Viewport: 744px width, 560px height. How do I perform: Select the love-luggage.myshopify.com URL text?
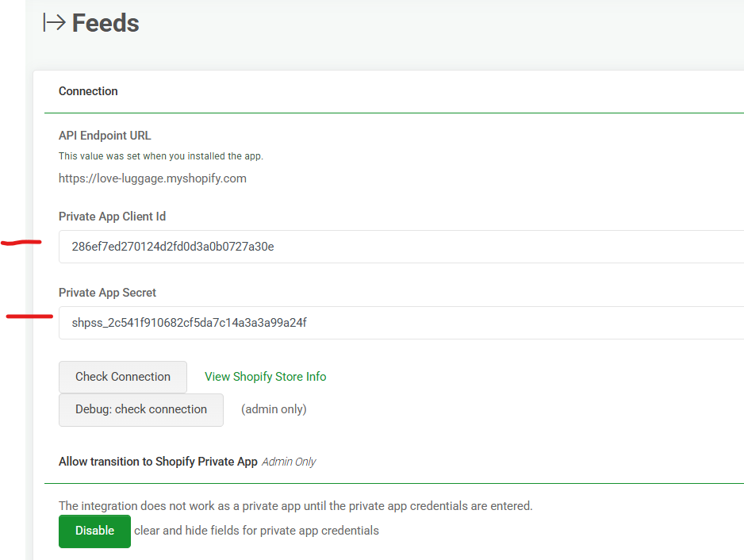(152, 178)
